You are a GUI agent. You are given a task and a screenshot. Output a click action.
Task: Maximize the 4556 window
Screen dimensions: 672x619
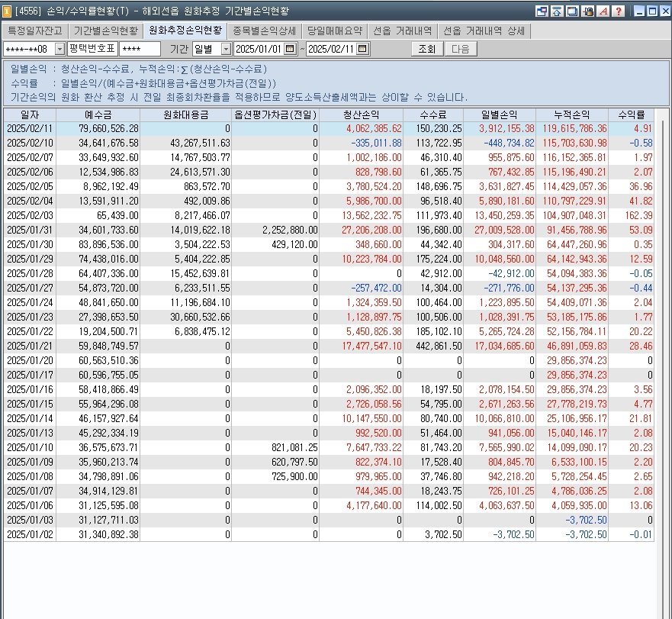[x=652, y=11]
